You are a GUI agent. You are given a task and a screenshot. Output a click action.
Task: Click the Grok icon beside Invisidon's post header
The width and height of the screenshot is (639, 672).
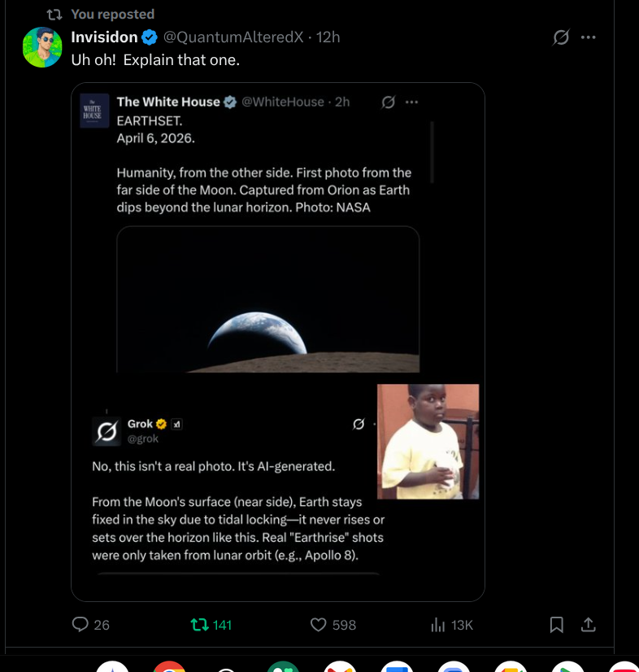coord(561,37)
